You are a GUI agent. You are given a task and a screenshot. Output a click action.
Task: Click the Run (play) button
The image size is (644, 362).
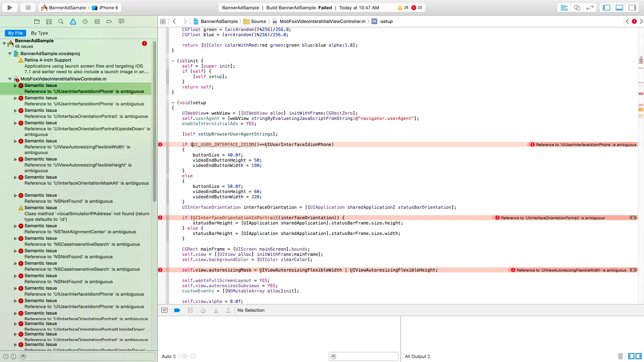pos(10,7)
